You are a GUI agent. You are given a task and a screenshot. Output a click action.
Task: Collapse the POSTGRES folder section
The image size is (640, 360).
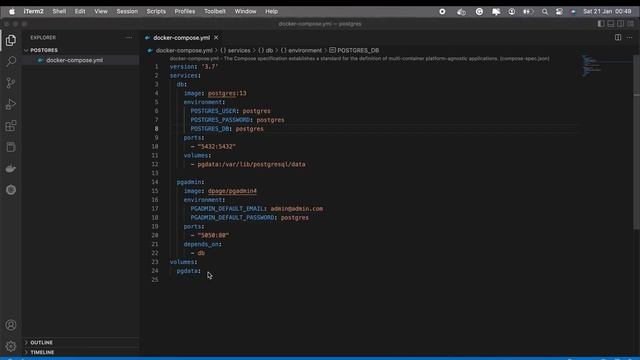pyautogui.click(x=44, y=50)
